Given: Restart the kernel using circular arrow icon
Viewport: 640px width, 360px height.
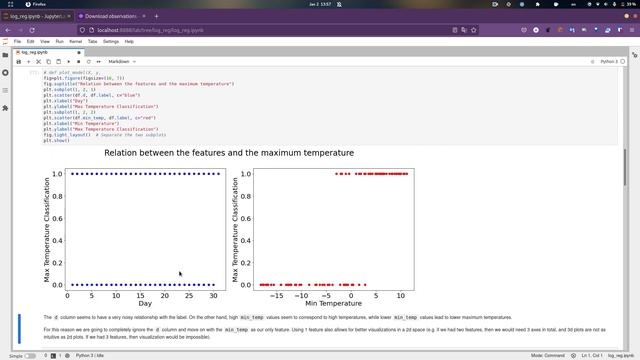Looking at the screenshot, I should click(89, 62).
